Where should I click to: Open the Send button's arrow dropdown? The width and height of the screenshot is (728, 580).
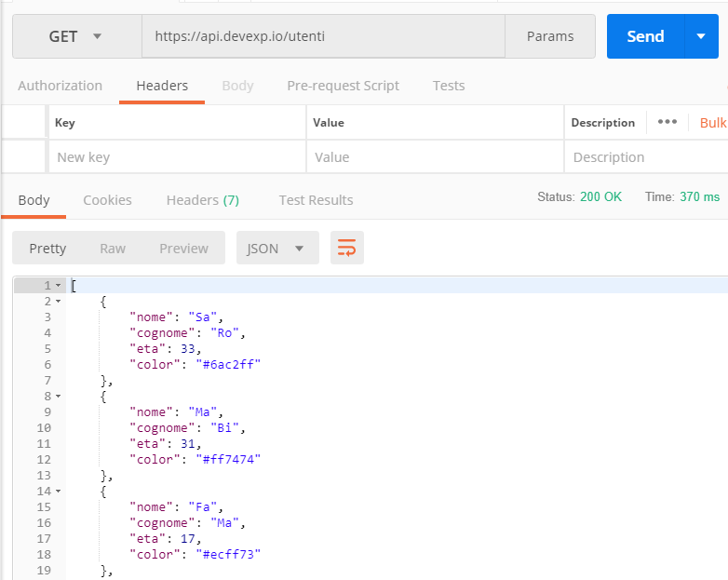coord(701,36)
